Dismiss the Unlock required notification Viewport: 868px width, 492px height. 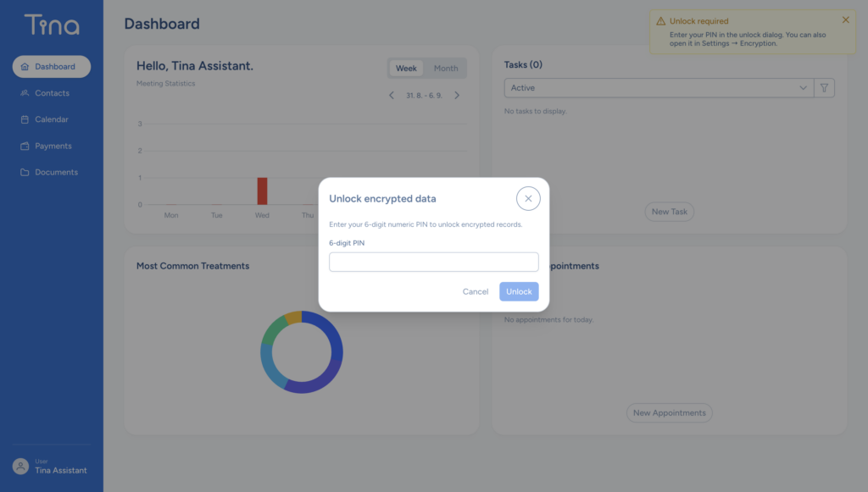845,20
